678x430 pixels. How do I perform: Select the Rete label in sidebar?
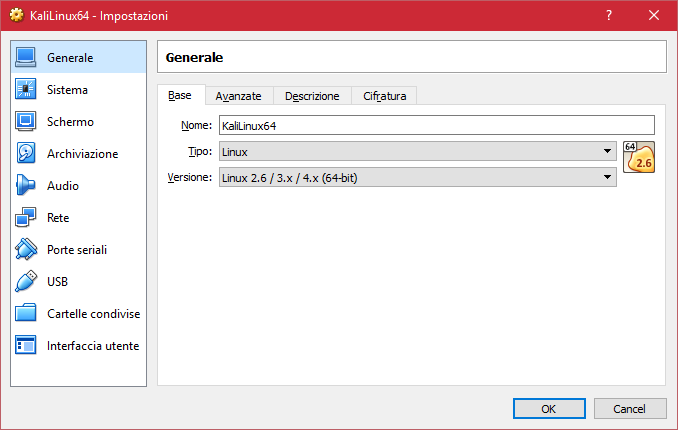pyautogui.click(x=58, y=218)
